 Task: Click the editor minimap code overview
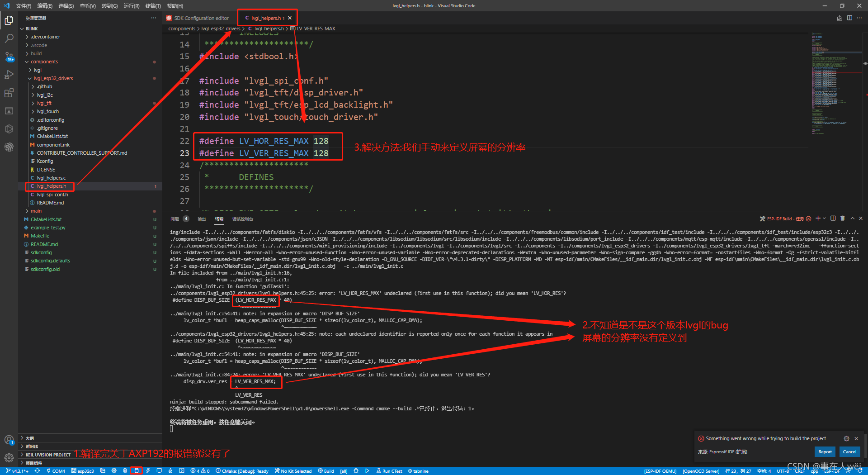835,84
